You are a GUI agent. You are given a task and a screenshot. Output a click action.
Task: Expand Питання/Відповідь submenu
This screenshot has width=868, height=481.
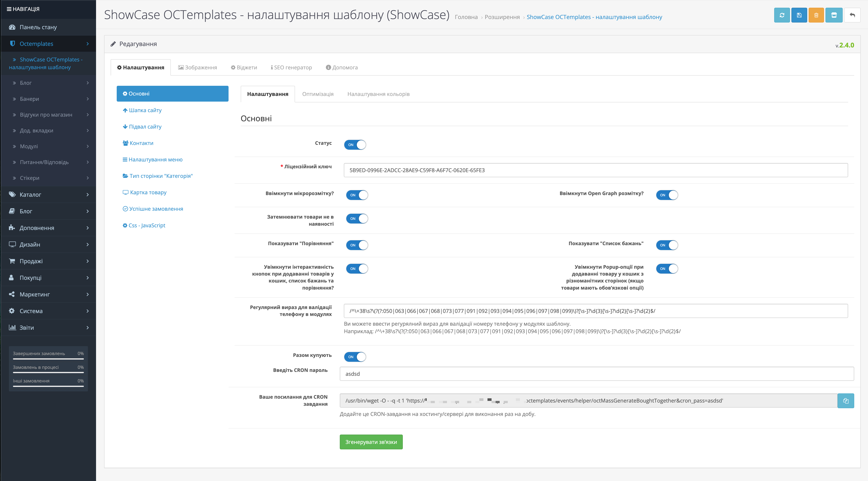(x=88, y=162)
